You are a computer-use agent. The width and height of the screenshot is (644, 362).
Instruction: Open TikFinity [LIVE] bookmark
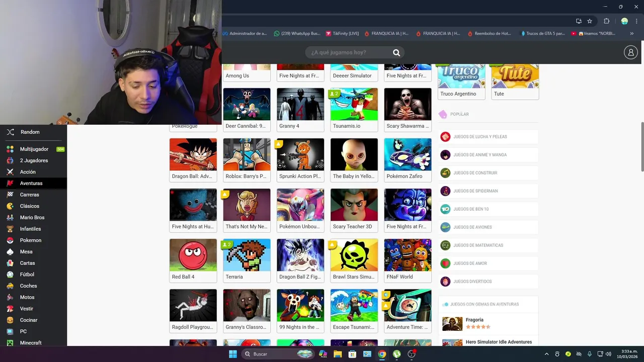(342, 34)
